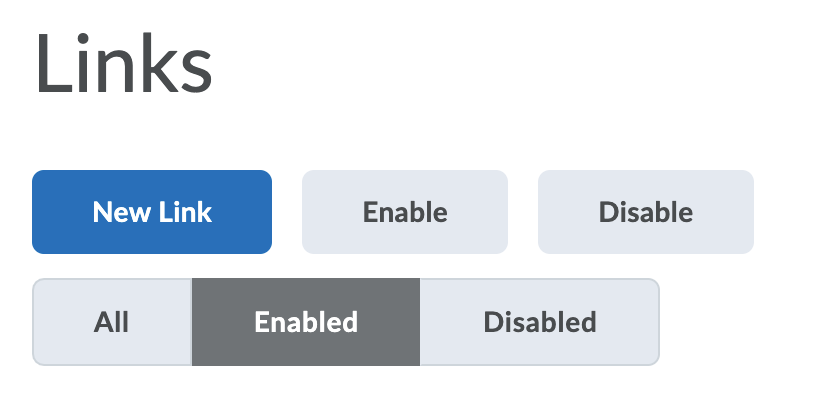This screenshot has width=816, height=404.
Task: Filter to enabled links with Enabled segment
Action: click(x=306, y=322)
